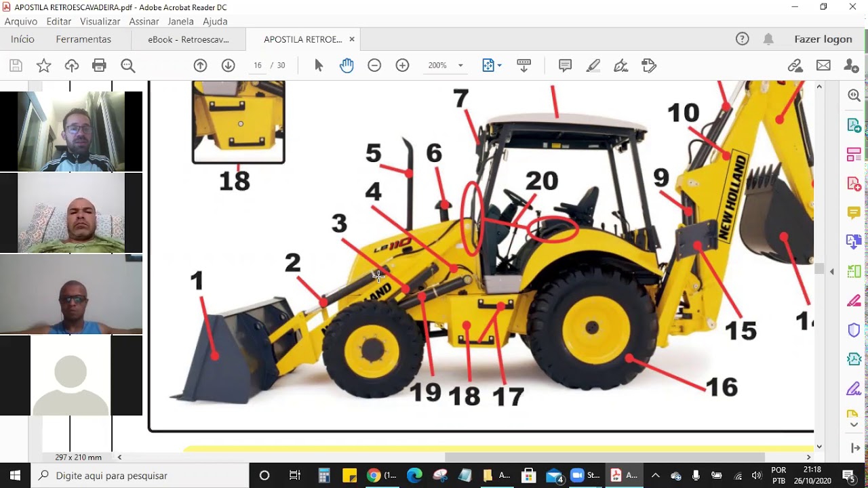Click the Windows Start button

(15, 475)
